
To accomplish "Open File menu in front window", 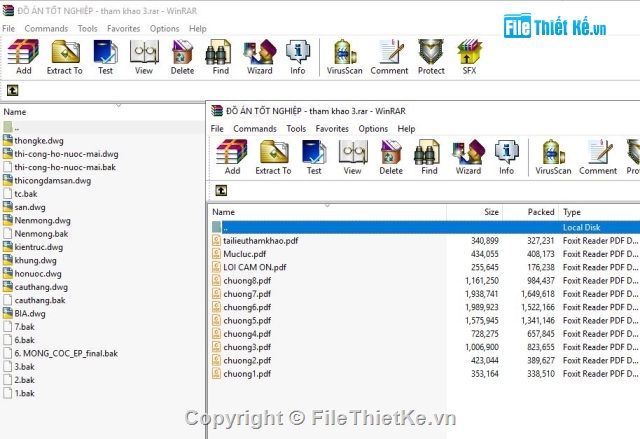I will pos(217,129).
